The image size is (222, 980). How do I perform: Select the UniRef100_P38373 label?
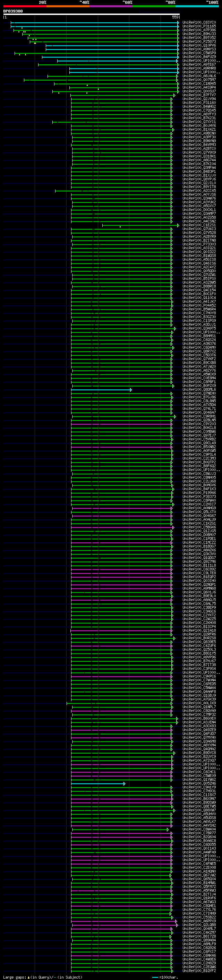coord(199,497)
